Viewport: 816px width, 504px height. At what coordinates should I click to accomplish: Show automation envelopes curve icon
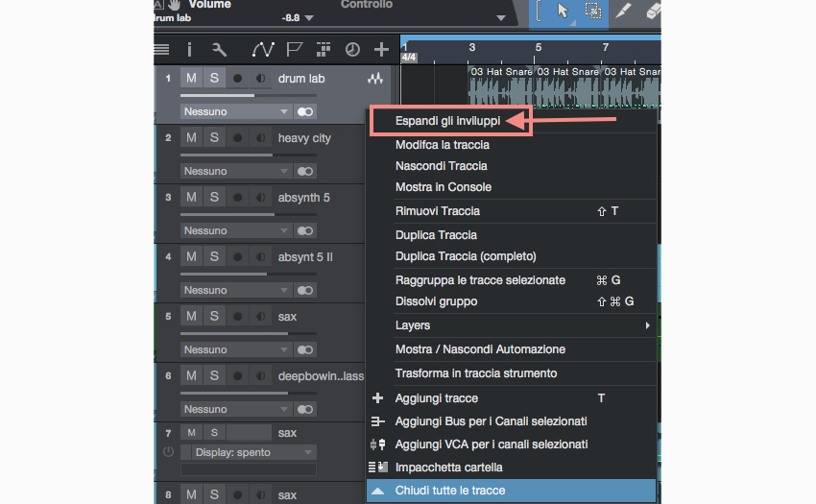[x=263, y=49]
